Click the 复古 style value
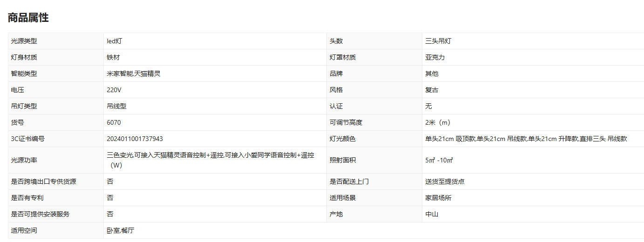Image resolution: width=644 pixels, height=242 pixels. click(x=432, y=90)
